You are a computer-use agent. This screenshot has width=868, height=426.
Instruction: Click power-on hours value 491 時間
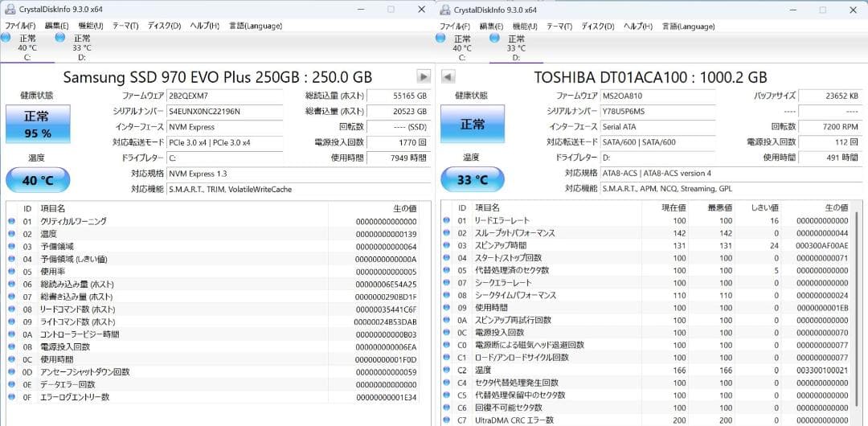tap(830, 158)
